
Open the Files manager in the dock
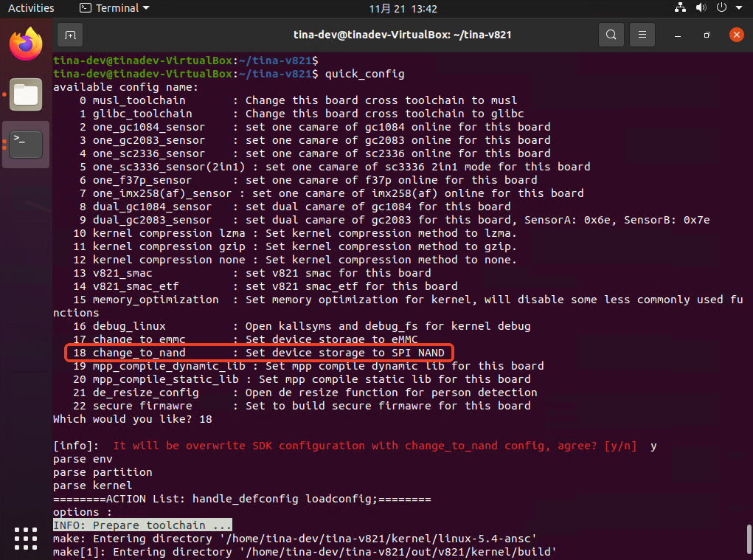(26, 94)
